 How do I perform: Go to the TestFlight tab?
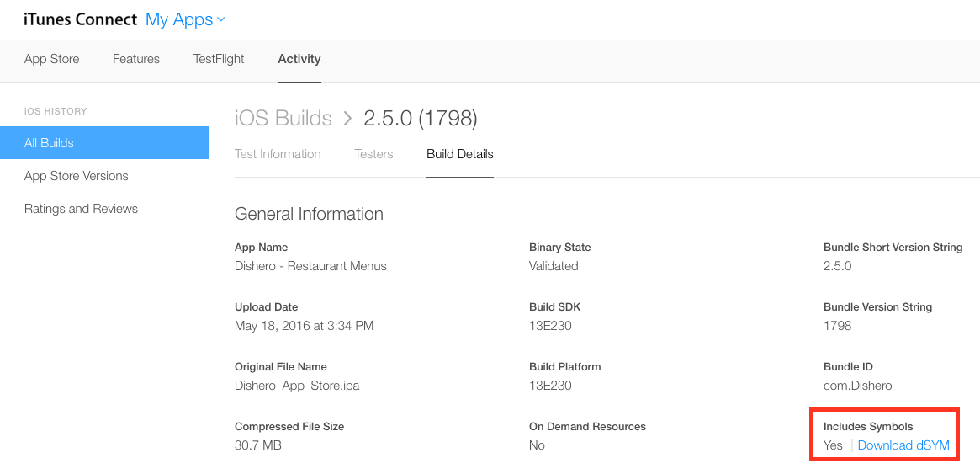click(x=219, y=59)
